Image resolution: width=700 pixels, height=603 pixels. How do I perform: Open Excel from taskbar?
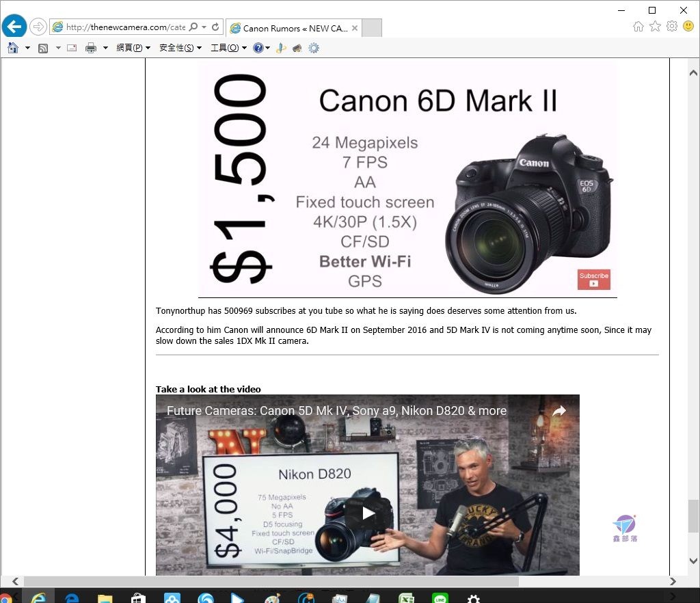(x=406, y=598)
